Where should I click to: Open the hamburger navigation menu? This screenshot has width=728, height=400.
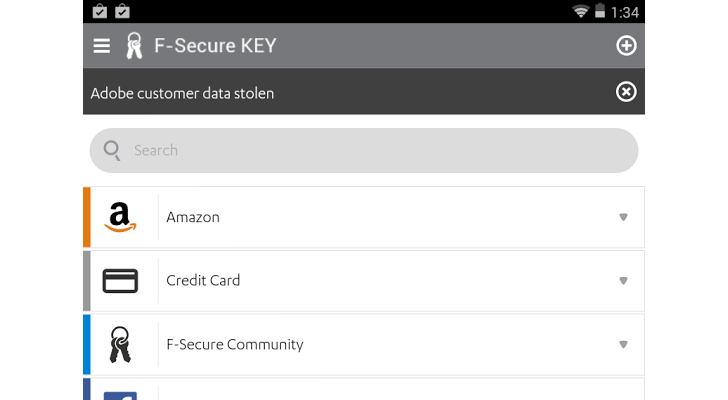tap(101, 45)
